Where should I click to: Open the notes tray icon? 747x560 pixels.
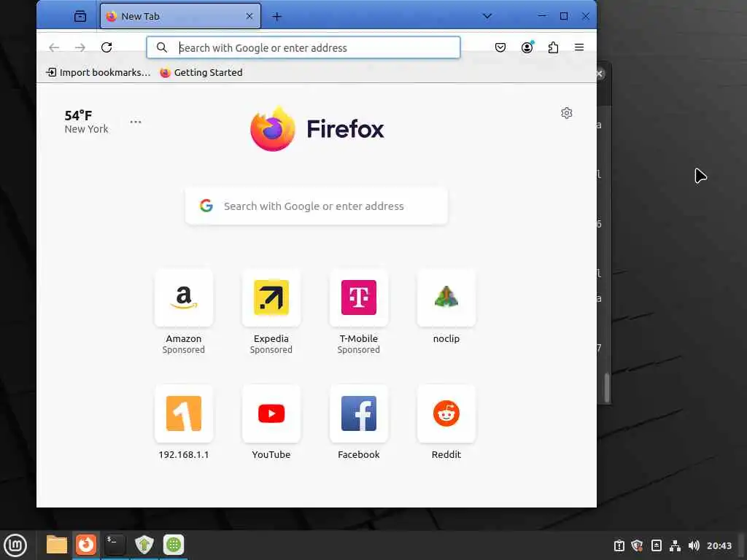tap(657, 545)
